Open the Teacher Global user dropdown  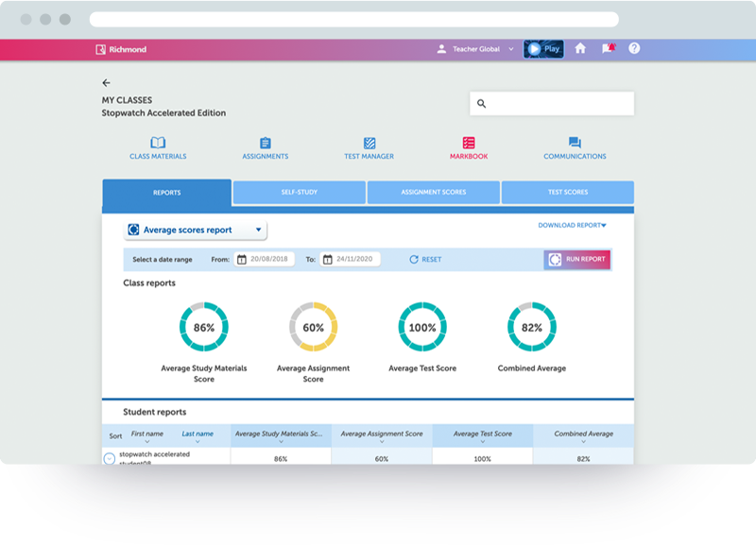tap(475, 49)
